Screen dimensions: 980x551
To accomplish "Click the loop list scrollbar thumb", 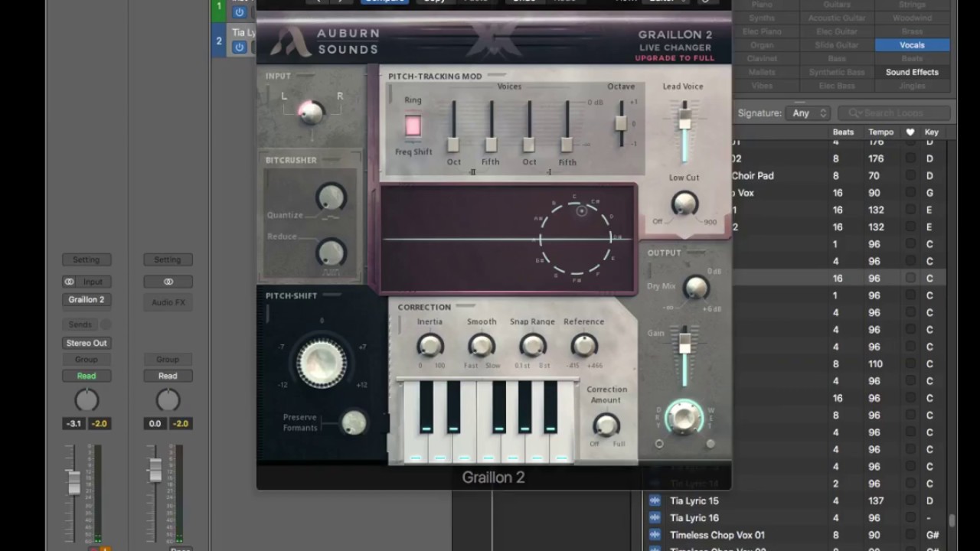I will tap(952, 521).
